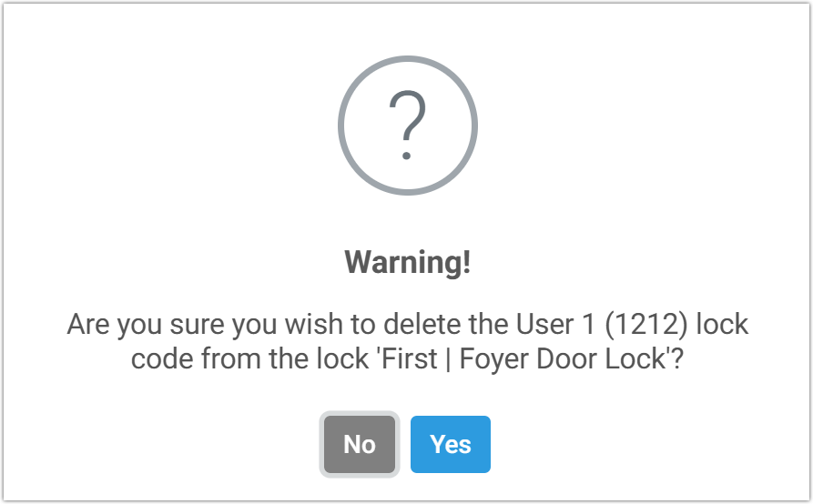Click the confirmation message's first line
This screenshot has width=813, height=504.
[x=407, y=325]
